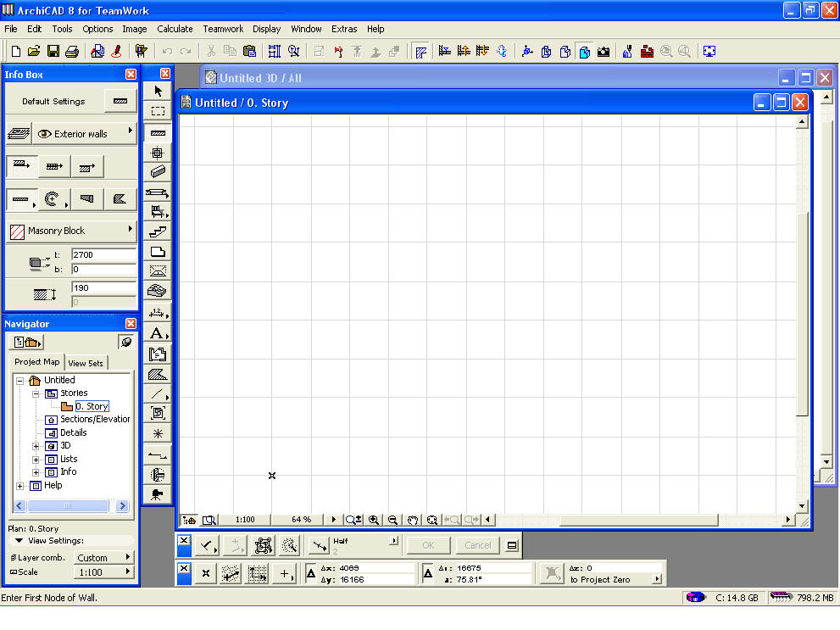This screenshot has height=630, width=840.
Task: Click the Cancel button in control box
Action: coord(477,545)
